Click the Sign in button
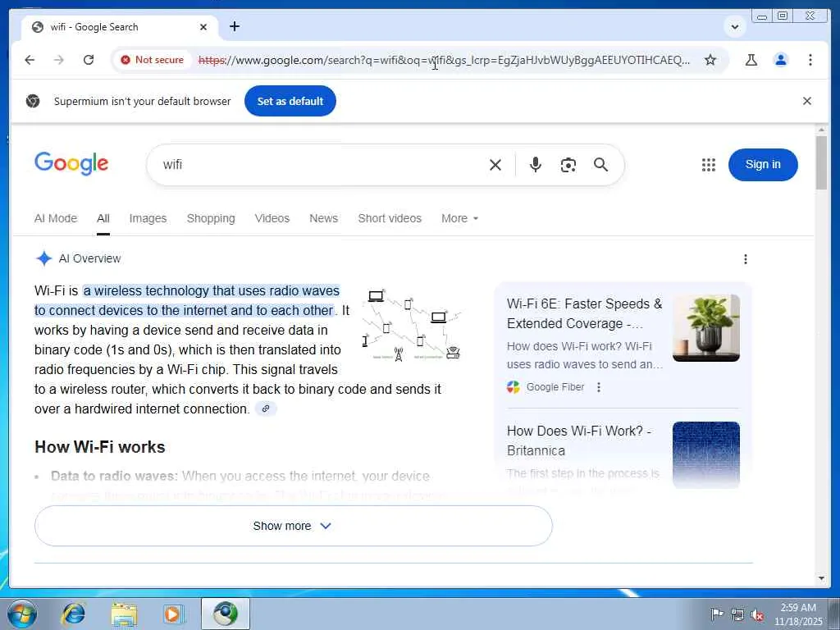 click(x=763, y=164)
